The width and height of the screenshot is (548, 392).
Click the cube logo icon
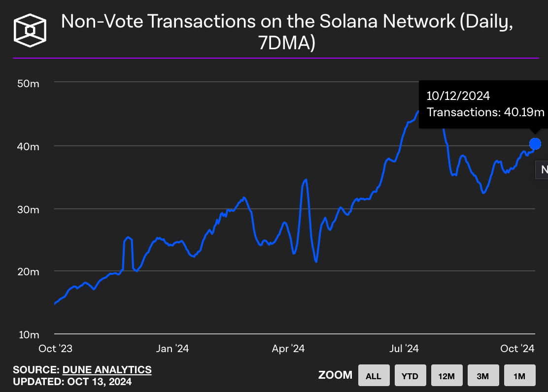coord(30,30)
